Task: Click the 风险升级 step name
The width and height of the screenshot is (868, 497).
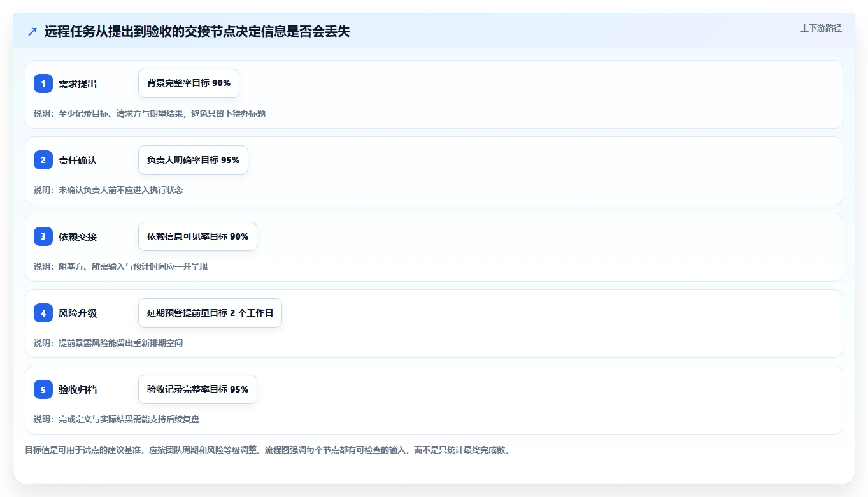Action: pyautogui.click(x=78, y=313)
